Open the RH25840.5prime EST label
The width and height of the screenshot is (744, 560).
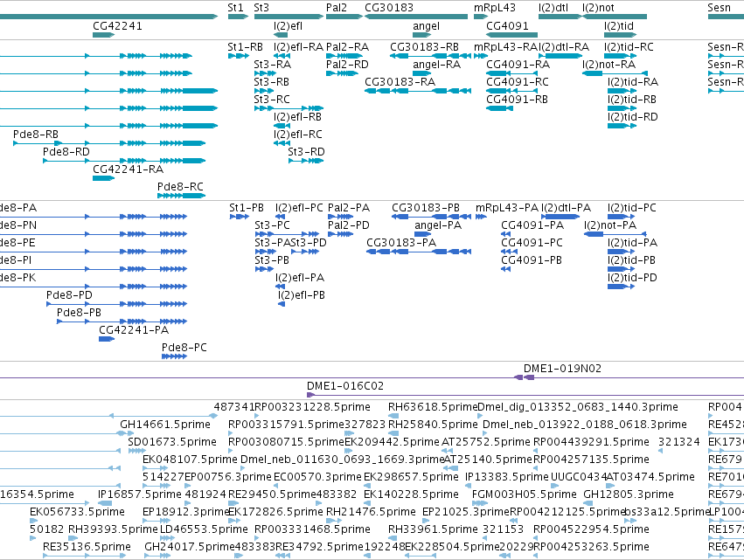[x=433, y=425]
